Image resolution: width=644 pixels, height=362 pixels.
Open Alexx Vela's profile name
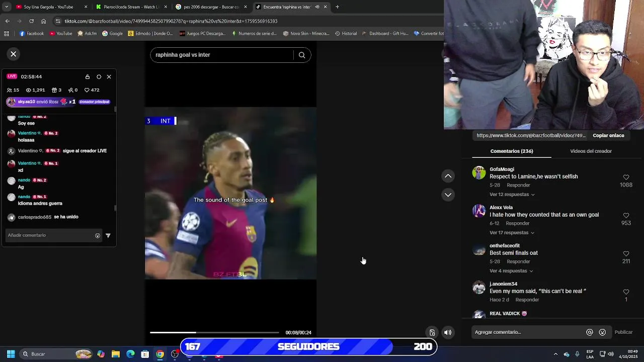pyautogui.click(x=501, y=207)
